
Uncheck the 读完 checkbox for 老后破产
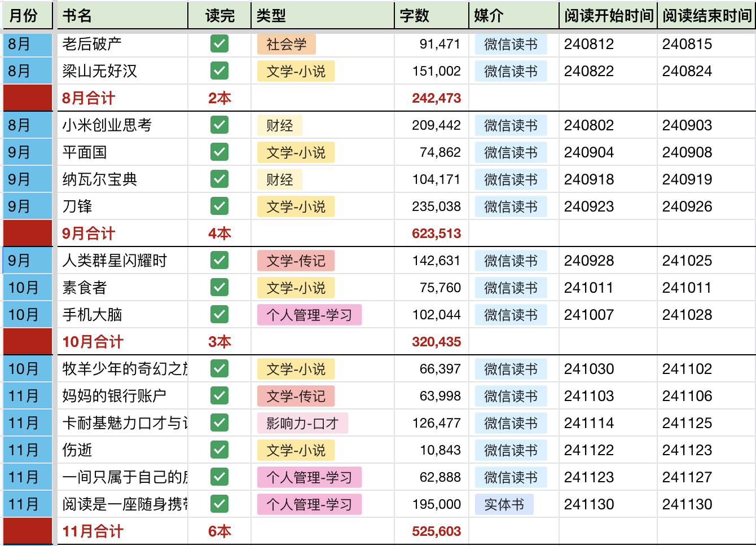pos(219,44)
